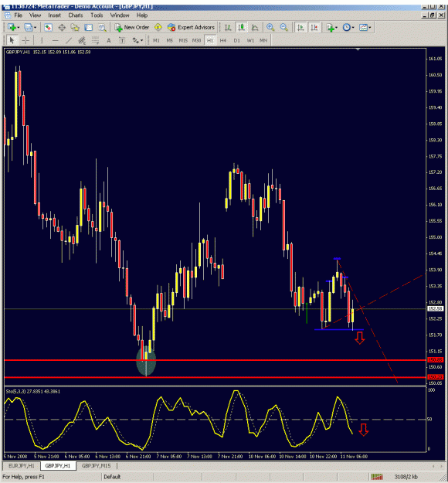This screenshot has width=448, height=483.
Task: Switch chart to W1 timeframe
Action: click(x=250, y=40)
